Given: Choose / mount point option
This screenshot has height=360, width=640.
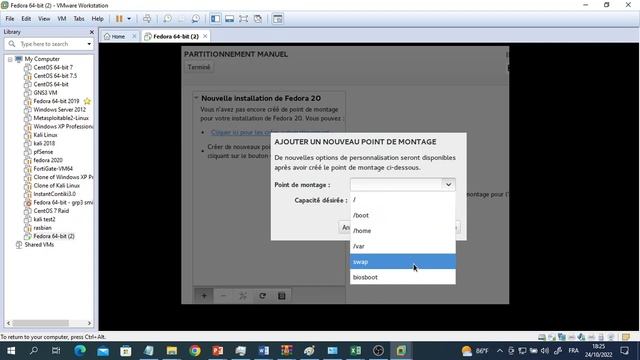Looking at the screenshot, I should (402, 200).
